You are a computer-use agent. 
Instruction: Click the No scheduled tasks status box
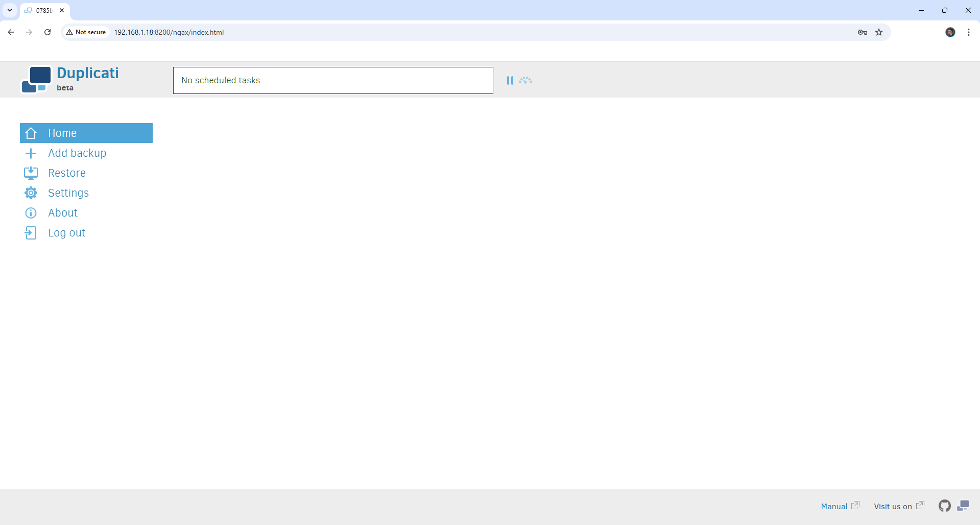pyautogui.click(x=333, y=80)
